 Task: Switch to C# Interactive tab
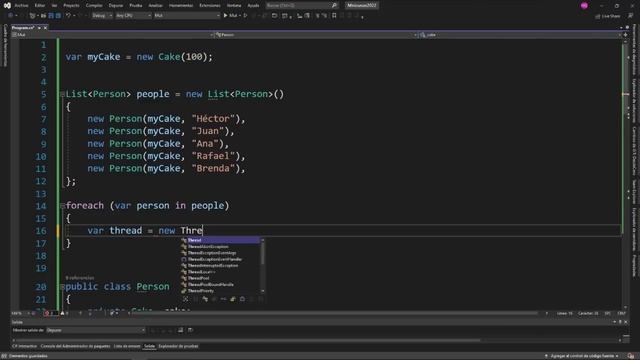click(x=24, y=346)
